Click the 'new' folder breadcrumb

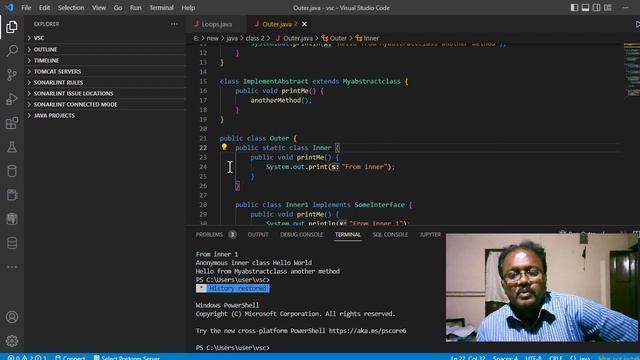point(212,38)
